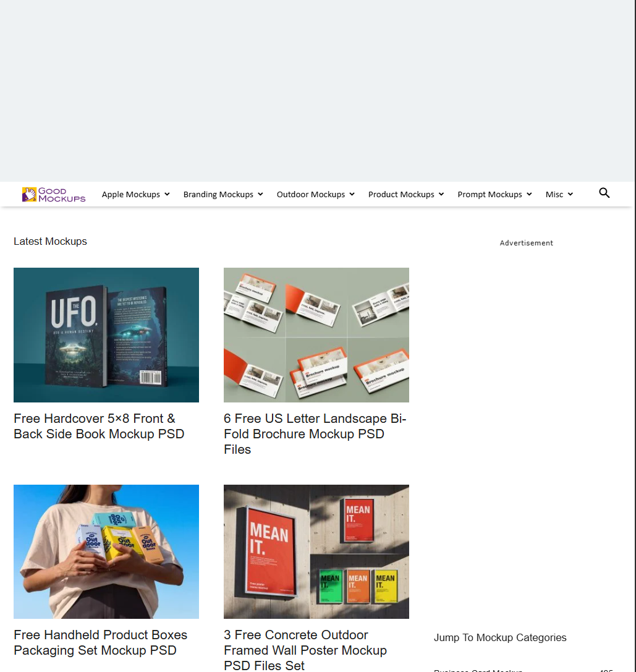
Task: Open 6 Free US Letter Brochure link
Action: tap(315, 434)
